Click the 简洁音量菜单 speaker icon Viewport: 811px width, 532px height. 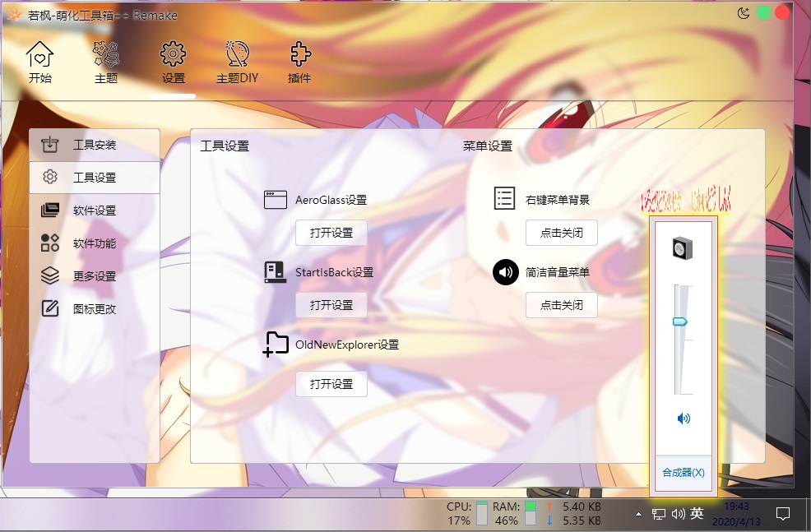(x=505, y=272)
